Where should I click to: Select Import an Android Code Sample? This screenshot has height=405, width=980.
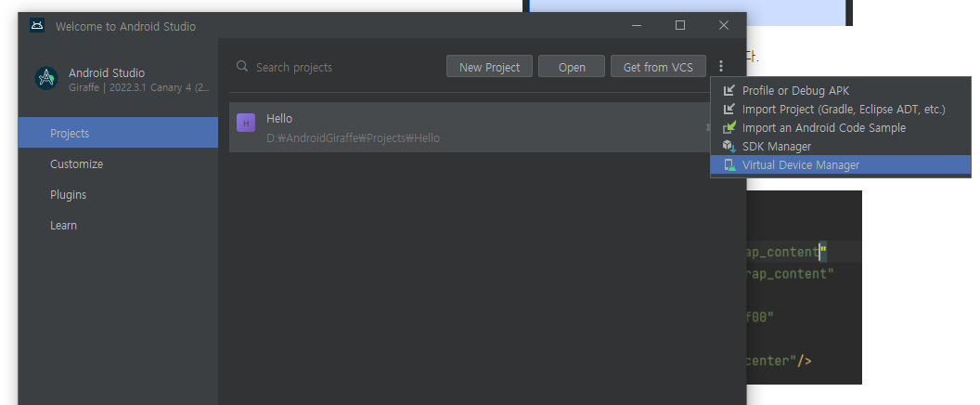tap(841, 127)
